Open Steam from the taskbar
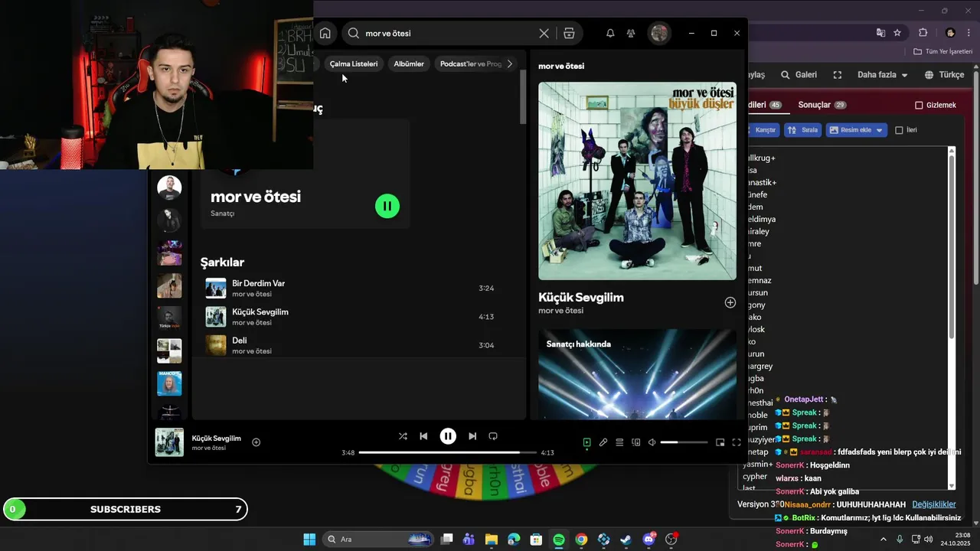 (x=626, y=540)
